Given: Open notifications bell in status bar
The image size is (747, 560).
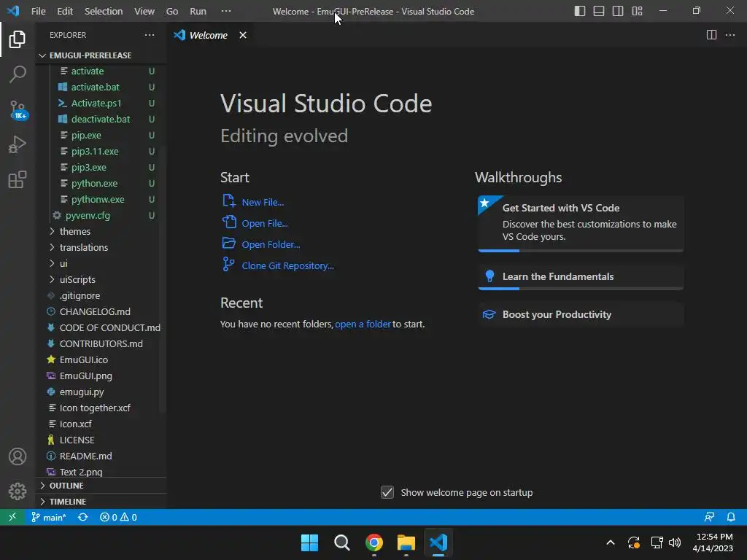Looking at the screenshot, I should (x=731, y=517).
